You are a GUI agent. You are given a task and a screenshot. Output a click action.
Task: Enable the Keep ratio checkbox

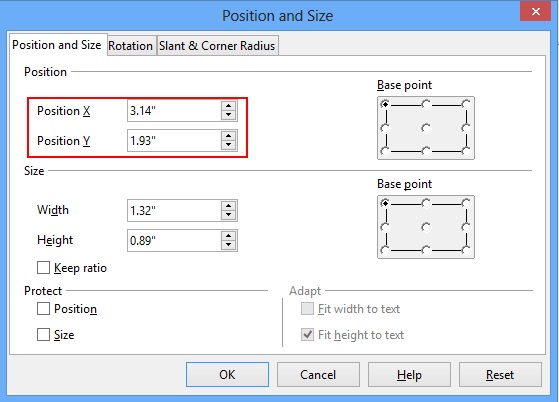click(x=43, y=268)
